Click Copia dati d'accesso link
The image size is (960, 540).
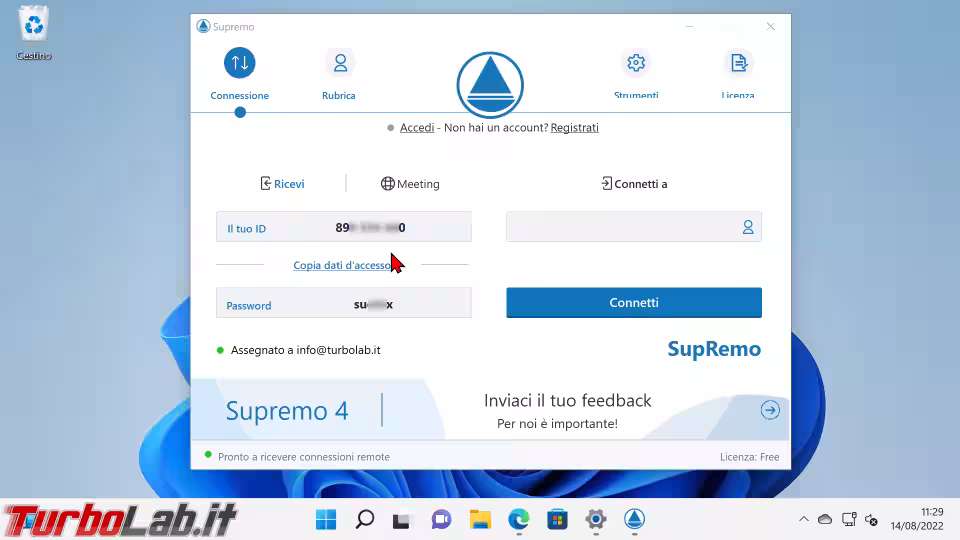342,265
